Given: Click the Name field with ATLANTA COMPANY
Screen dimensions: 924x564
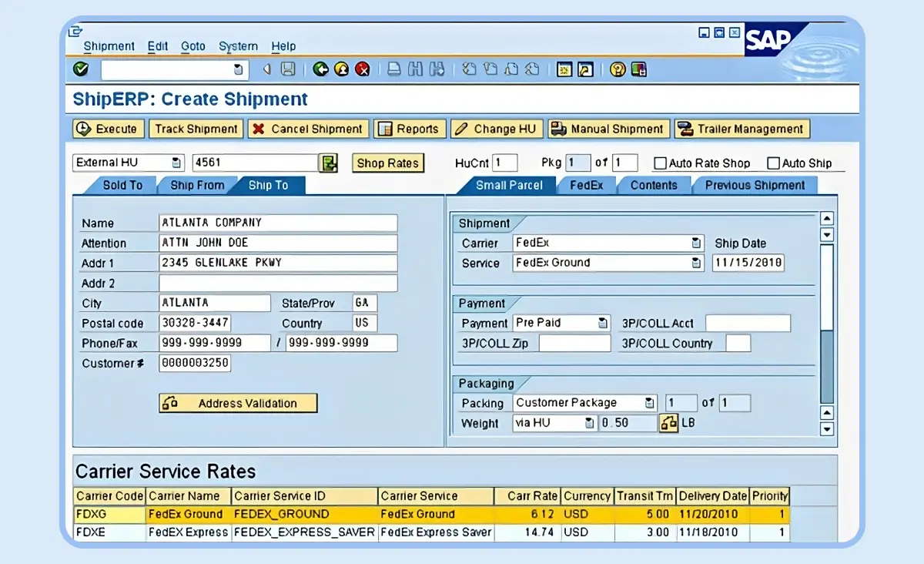Looking at the screenshot, I should pos(278,223).
